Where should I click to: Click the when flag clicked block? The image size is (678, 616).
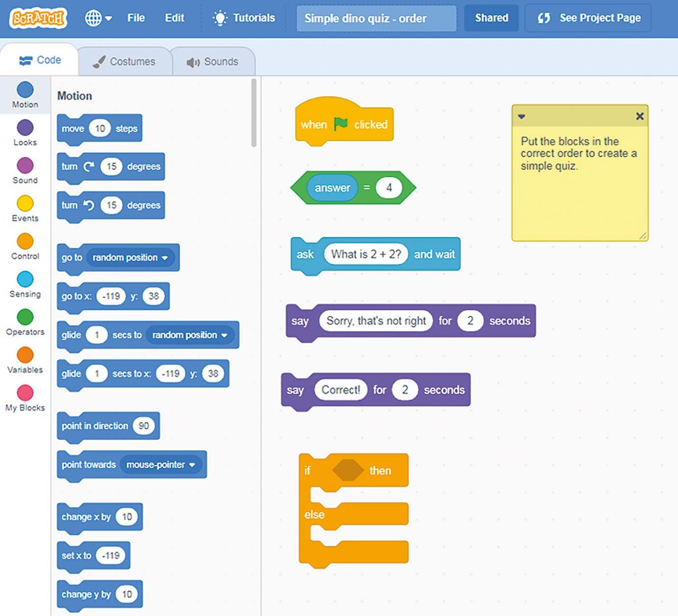[344, 122]
